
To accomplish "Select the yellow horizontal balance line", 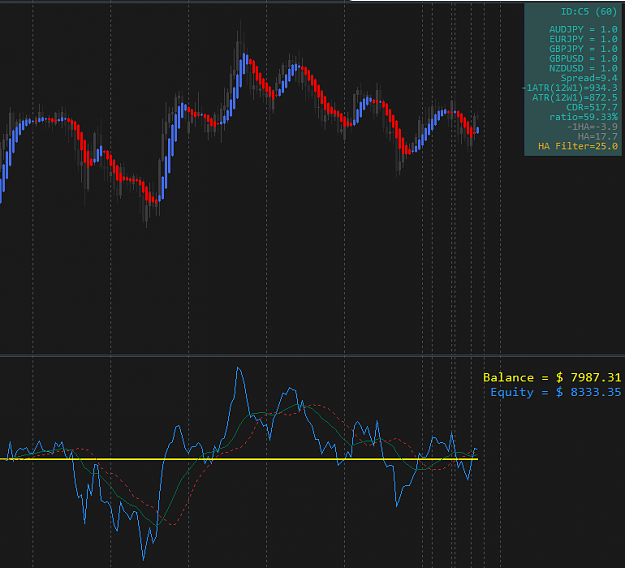I will click(239, 459).
